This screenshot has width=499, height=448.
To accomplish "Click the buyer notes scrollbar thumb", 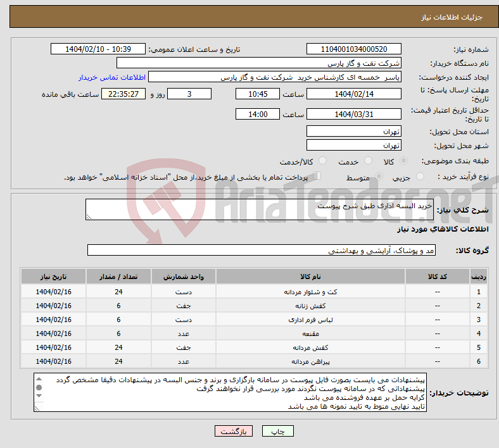I will [x=39, y=387].
